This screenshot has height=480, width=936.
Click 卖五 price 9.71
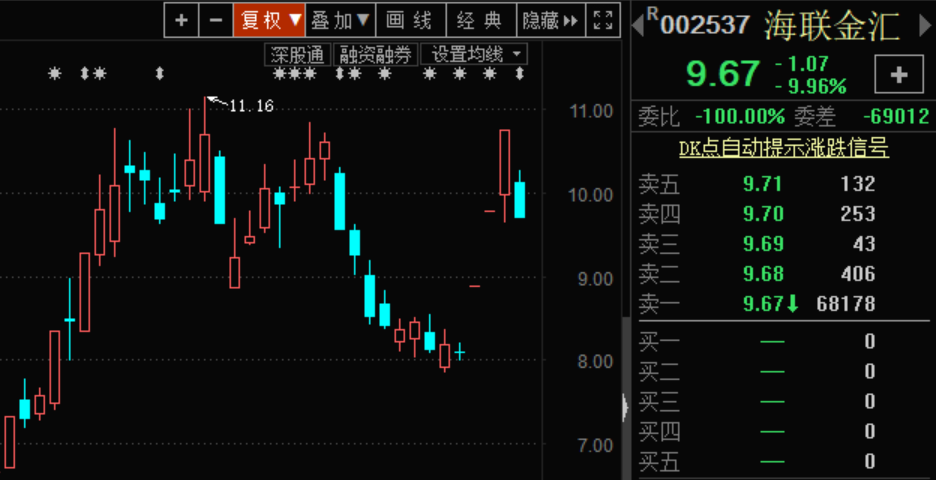(x=762, y=184)
